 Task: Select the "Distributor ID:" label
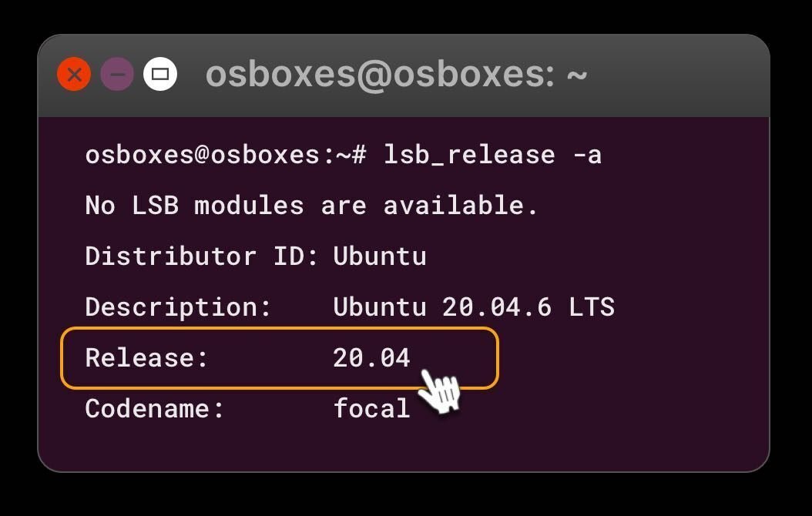click(x=202, y=256)
